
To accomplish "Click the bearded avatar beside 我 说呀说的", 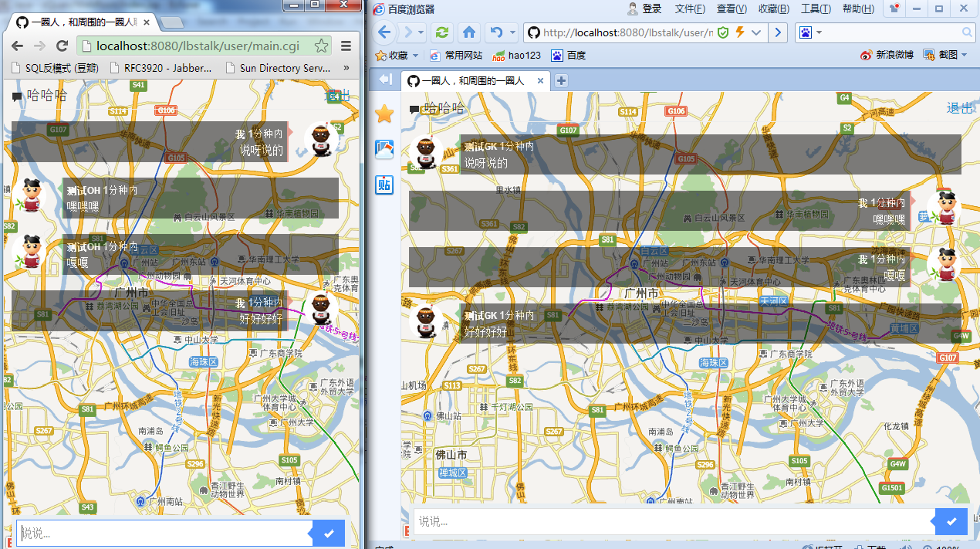I will (x=320, y=140).
